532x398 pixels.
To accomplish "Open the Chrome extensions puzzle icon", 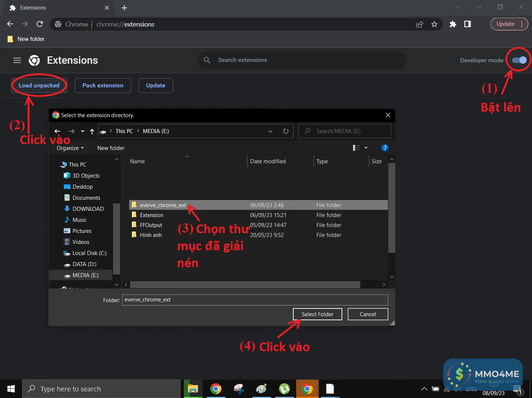I will (x=453, y=24).
